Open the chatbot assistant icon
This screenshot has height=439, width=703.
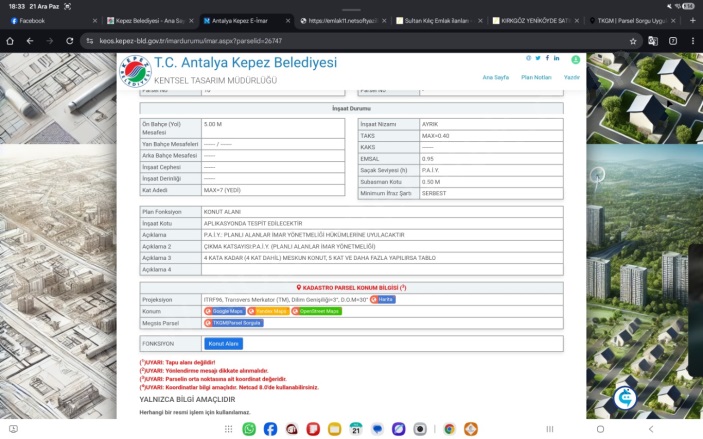627,396
